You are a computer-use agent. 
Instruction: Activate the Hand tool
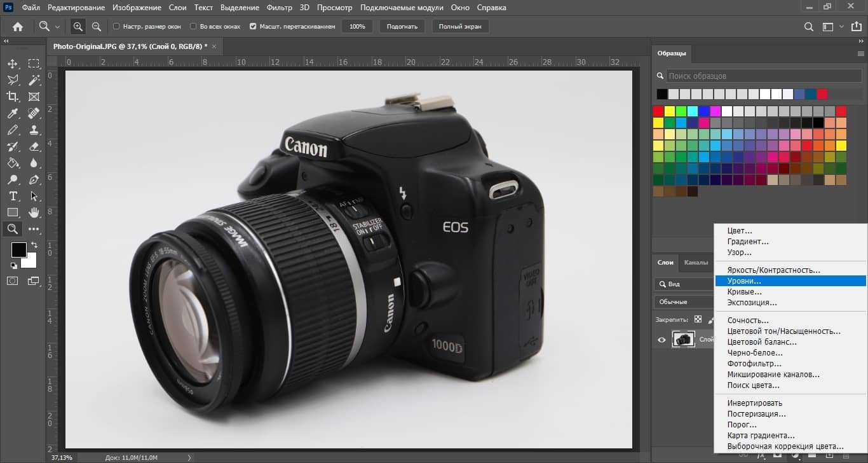tap(34, 212)
